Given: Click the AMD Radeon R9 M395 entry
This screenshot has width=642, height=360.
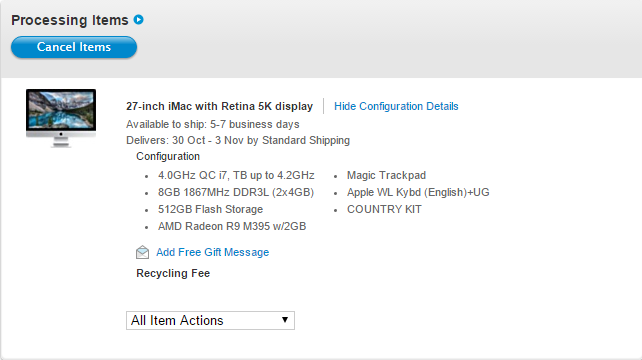Looking at the screenshot, I should (x=232, y=226).
